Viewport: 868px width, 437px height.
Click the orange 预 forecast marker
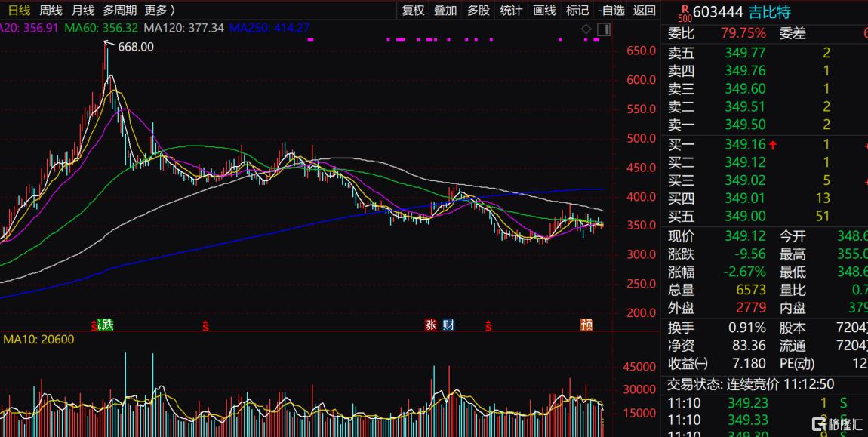[586, 325]
